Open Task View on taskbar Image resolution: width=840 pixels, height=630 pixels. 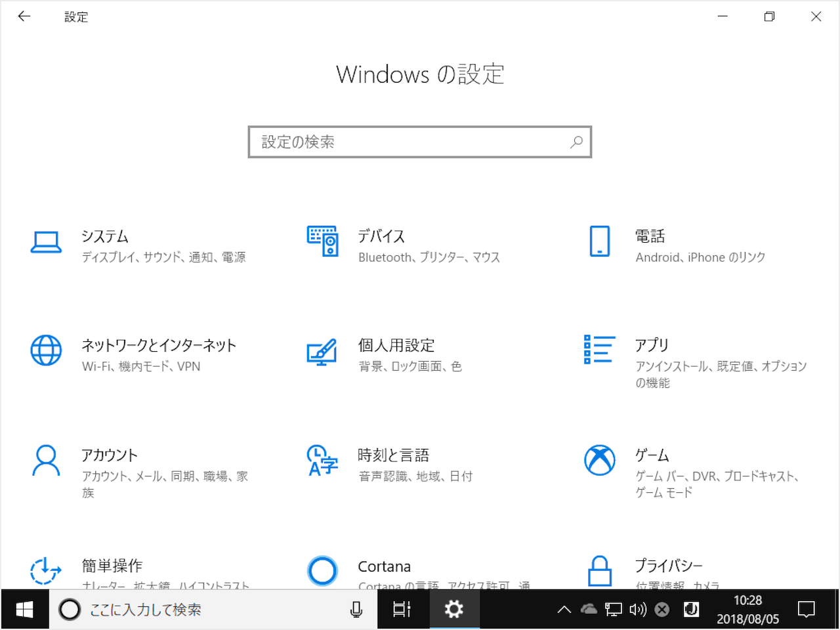402,610
